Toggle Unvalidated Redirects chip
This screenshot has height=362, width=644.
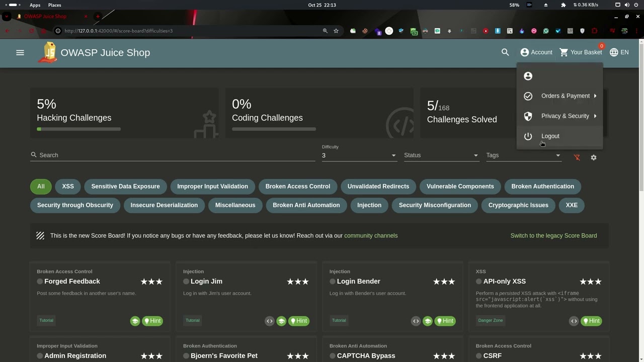[378, 186]
